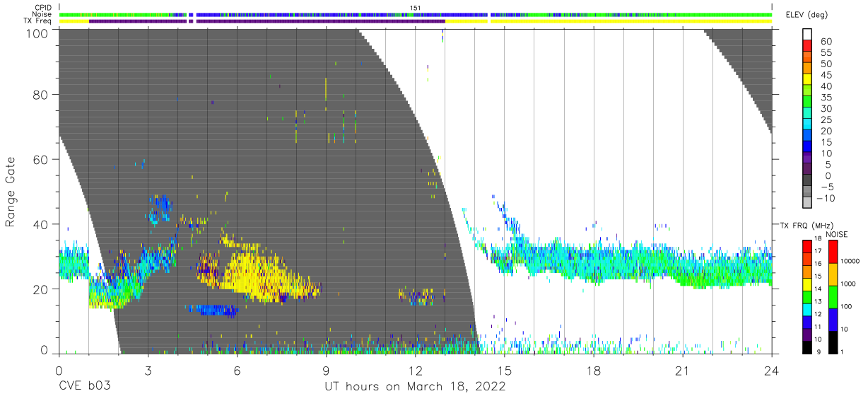
Task: Click the 13 label on TX FRQ colorbar
Action: pyautogui.click(x=817, y=301)
